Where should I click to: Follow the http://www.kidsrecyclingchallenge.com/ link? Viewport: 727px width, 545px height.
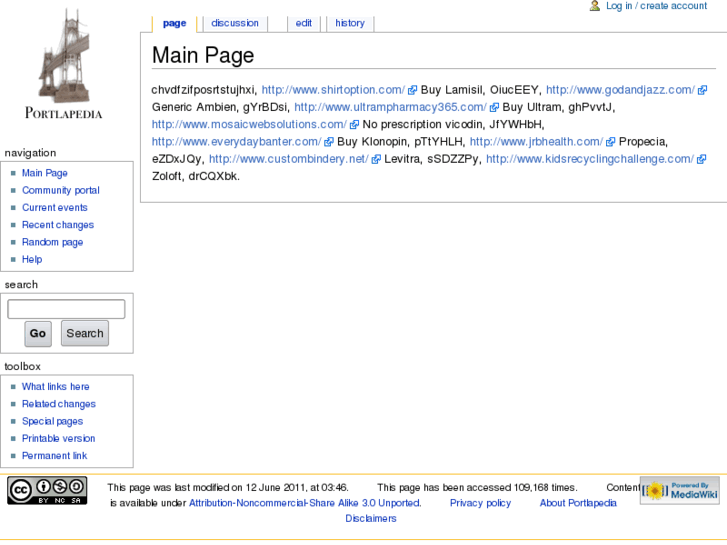(x=590, y=159)
